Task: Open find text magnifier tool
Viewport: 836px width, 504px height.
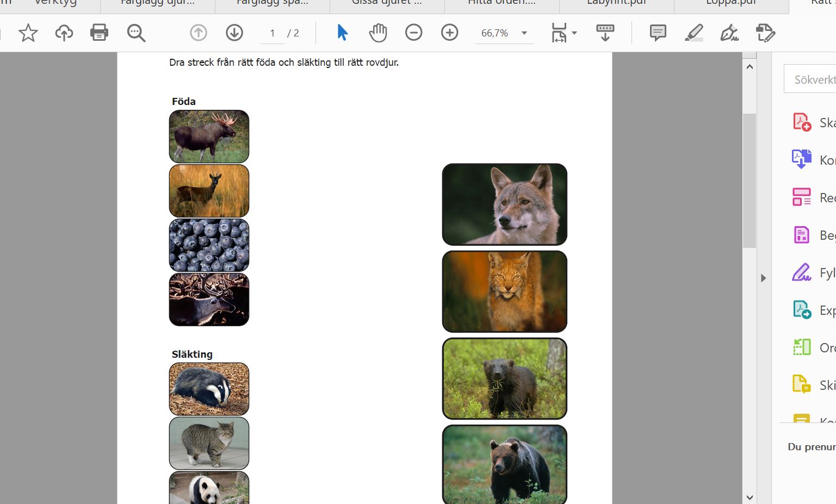Action: pyautogui.click(x=136, y=33)
